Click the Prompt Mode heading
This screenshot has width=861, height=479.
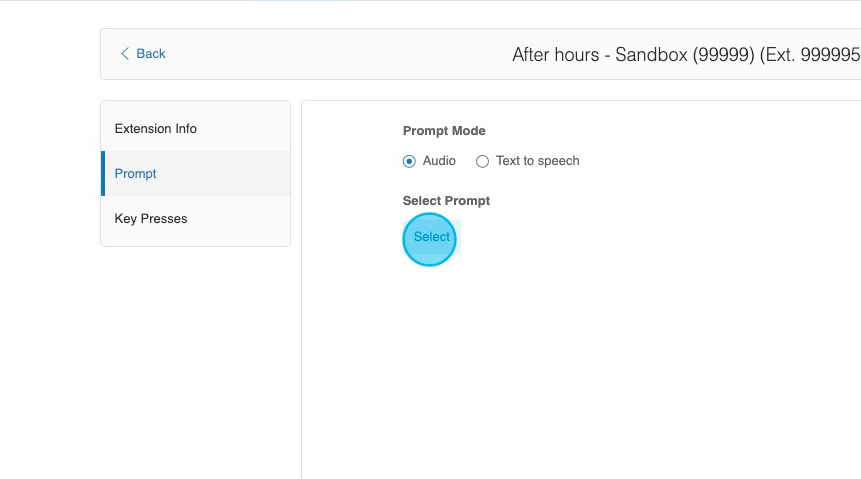click(x=444, y=131)
